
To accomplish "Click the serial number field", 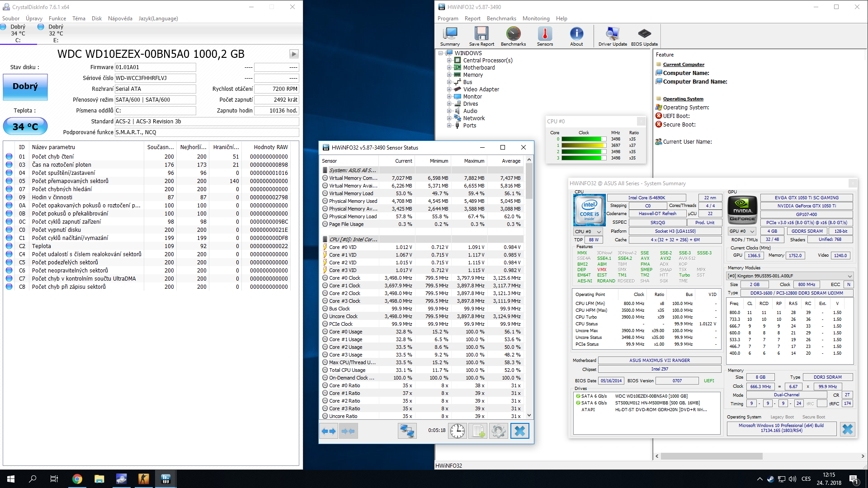I will pos(156,78).
